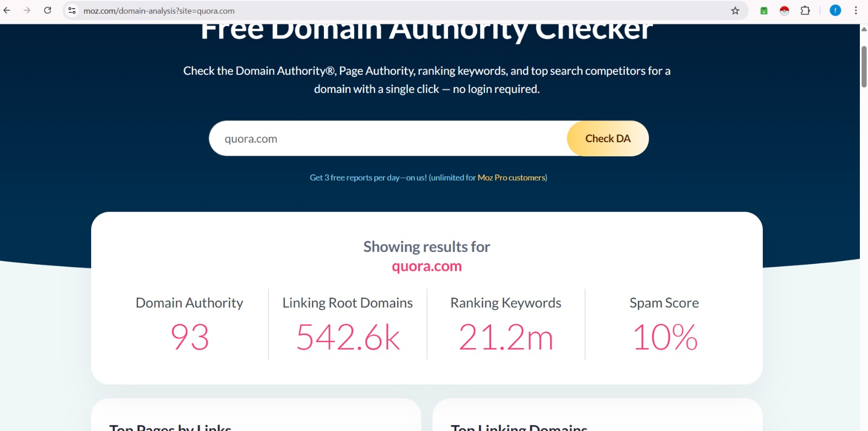Click the Check DA button
This screenshot has height=431, width=868.
[x=608, y=138]
